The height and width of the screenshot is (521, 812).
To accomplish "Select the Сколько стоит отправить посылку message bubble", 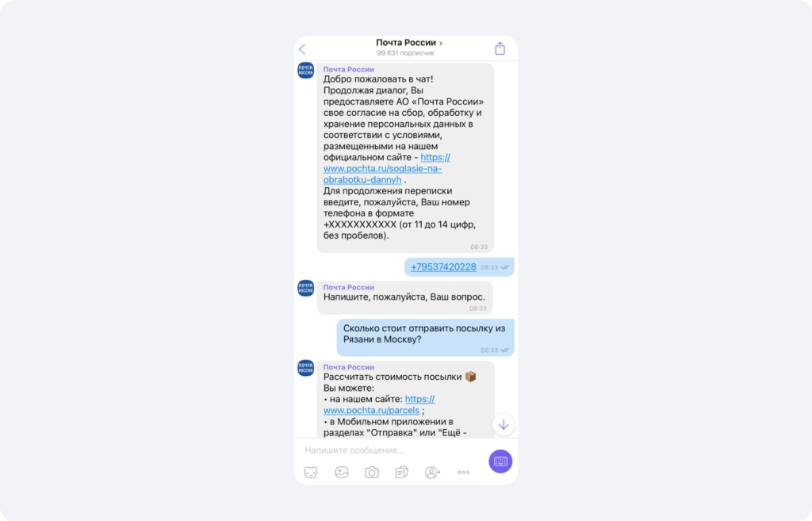I will coord(425,338).
